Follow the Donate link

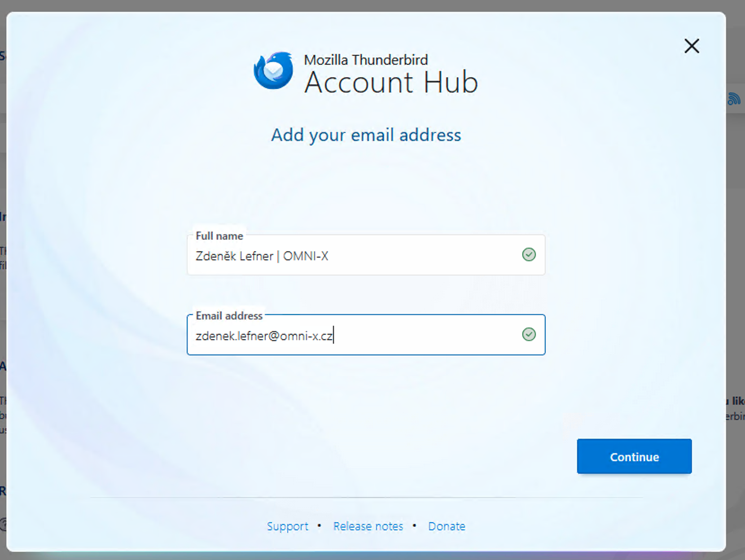point(447,526)
